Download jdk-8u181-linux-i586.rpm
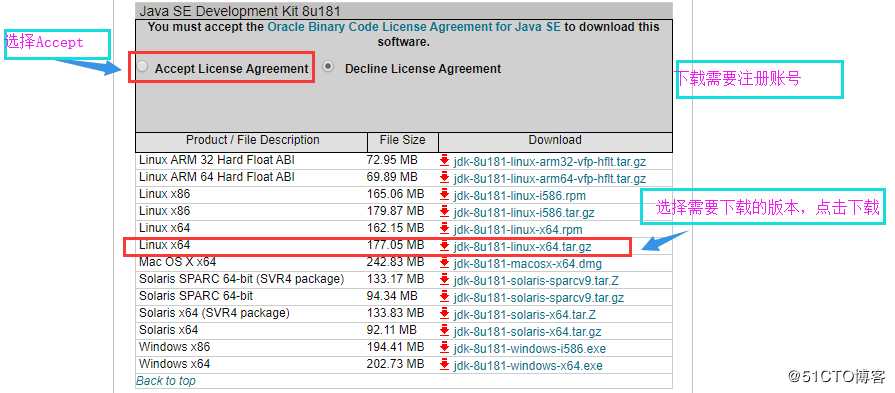895x393 pixels. click(519, 196)
